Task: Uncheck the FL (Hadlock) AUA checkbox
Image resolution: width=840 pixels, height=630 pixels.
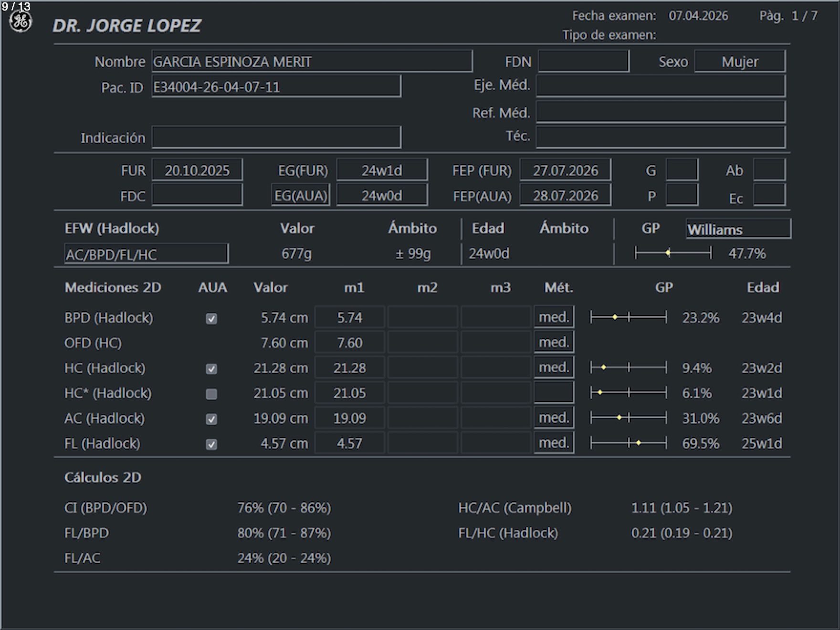Action: 211,444
